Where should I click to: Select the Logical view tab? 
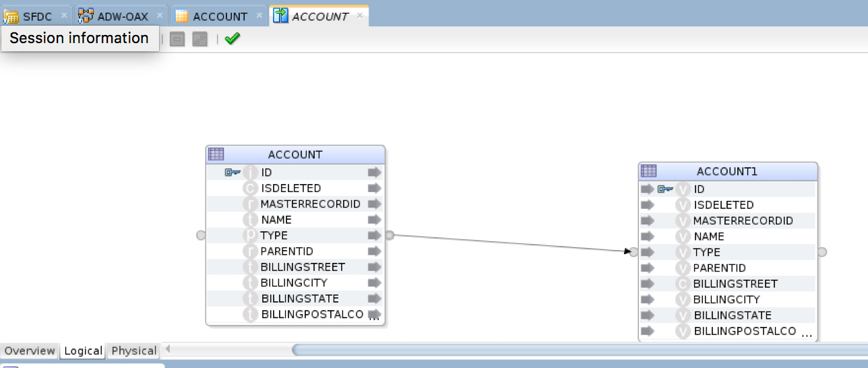pos(83,350)
